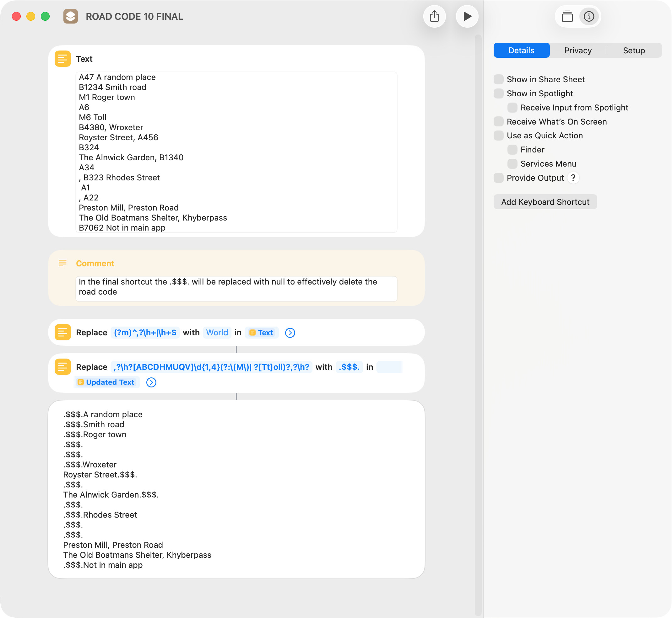Click the shortcut details info icon
This screenshot has height=618, width=672.
(x=589, y=16)
